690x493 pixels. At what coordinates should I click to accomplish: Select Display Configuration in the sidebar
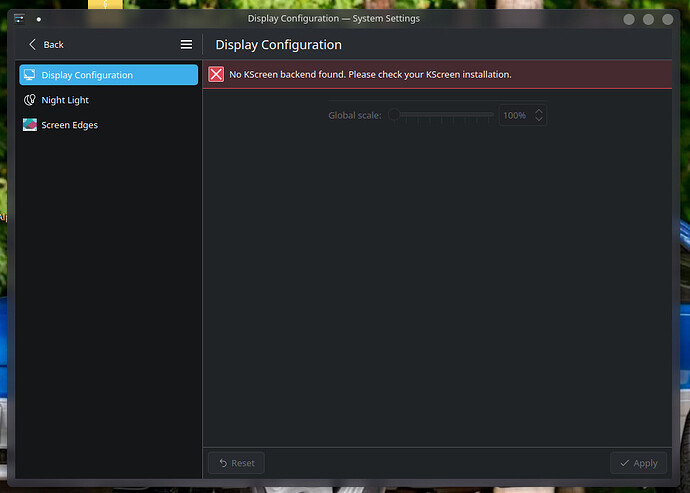109,75
